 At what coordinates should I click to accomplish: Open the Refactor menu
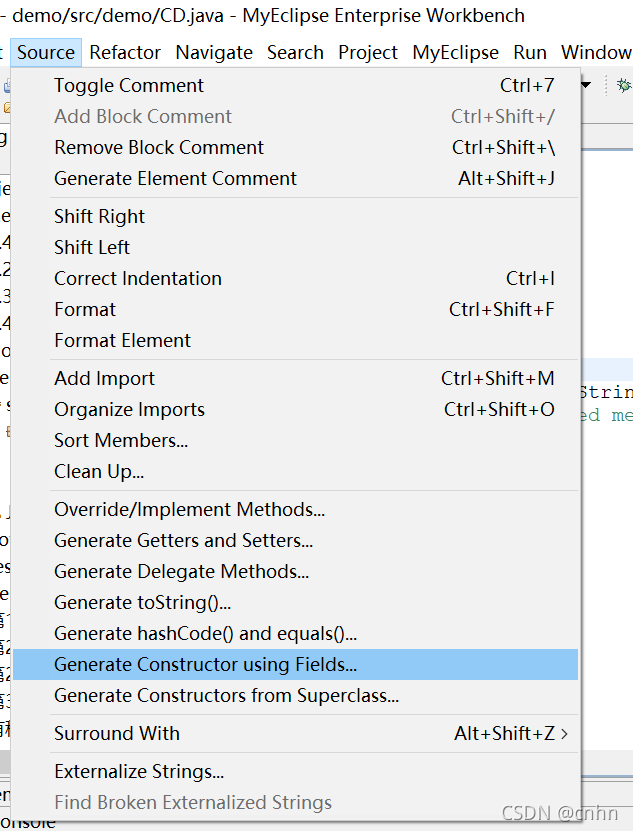[124, 52]
